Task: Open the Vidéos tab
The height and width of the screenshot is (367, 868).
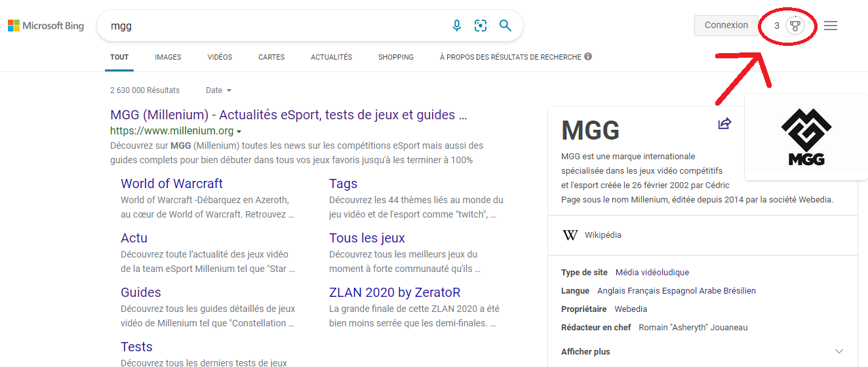Action: tap(220, 57)
